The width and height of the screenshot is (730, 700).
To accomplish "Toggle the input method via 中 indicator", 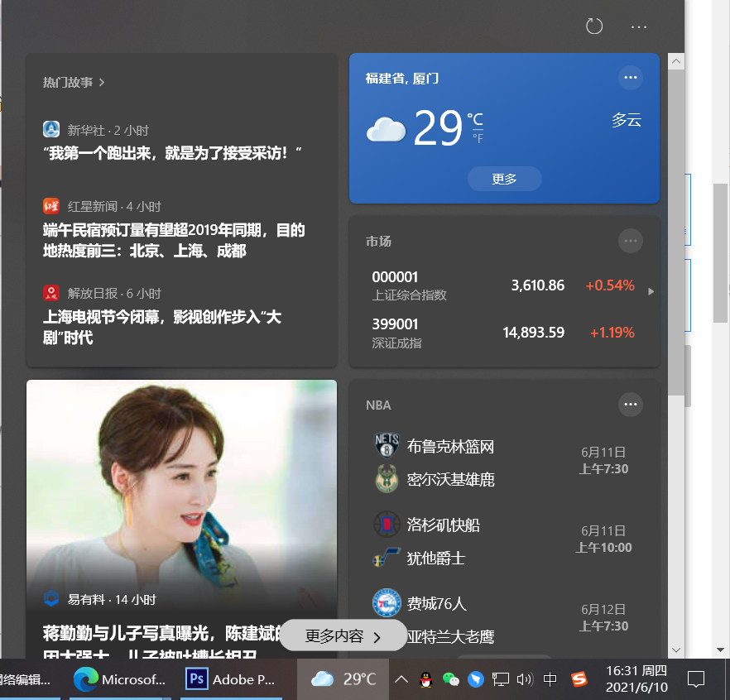I will tap(550, 679).
